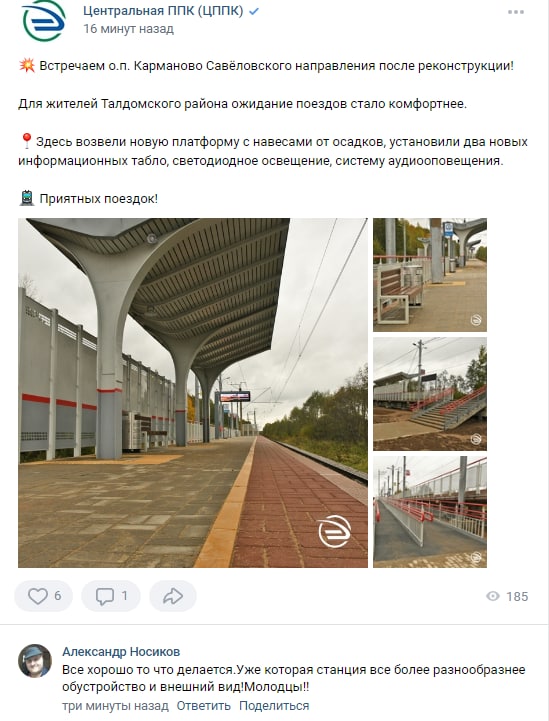Click Александр Носиков's profile avatar

click(35, 661)
